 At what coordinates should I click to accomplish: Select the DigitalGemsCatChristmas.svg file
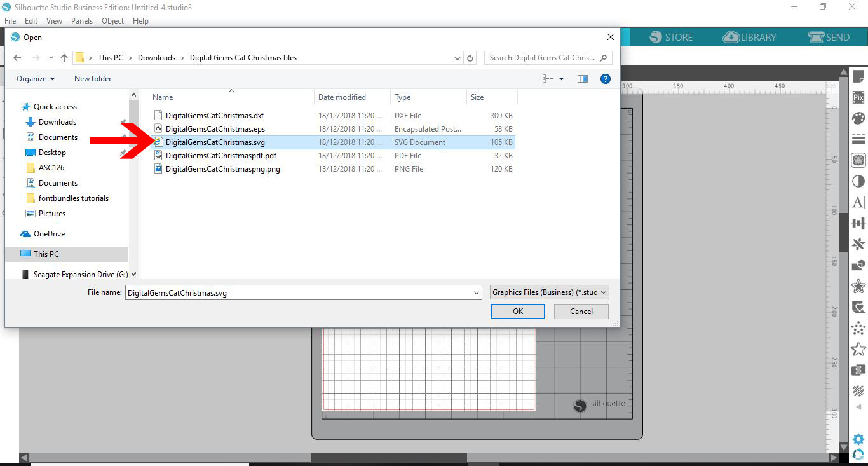(x=334, y=142)
